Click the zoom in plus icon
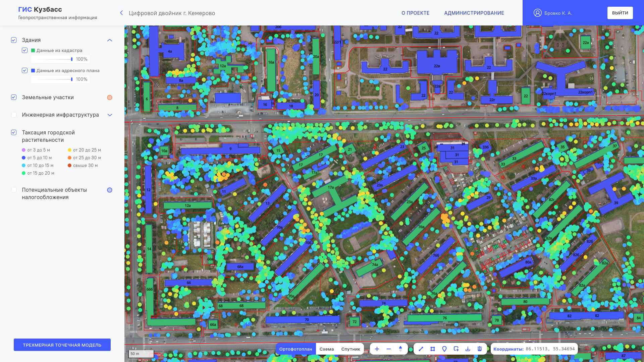 pyautogui.click(x=377, y=349)
